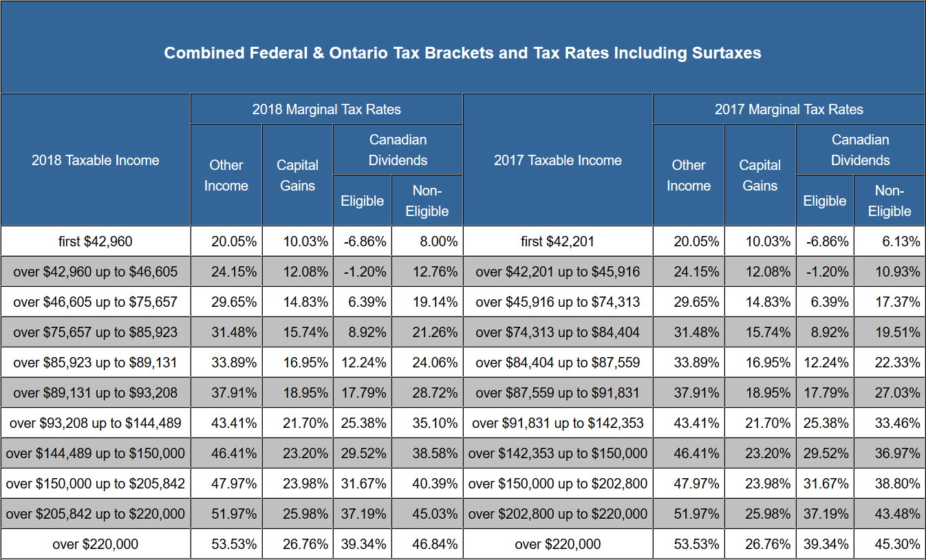Select 'over $220,000' in the 2017 income column
Image resolution: width=926 pixels, height=560 pixels.
click(x=557, y=543)
